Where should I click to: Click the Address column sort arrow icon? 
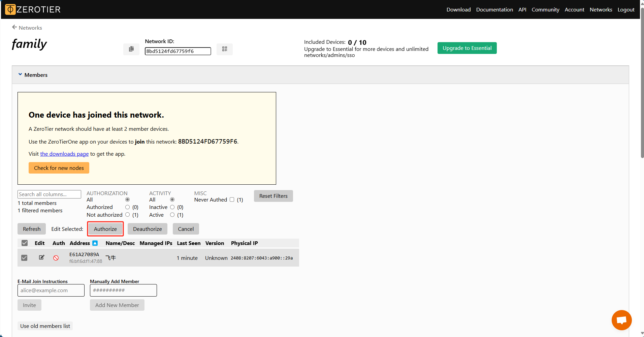tap(95, 243)
